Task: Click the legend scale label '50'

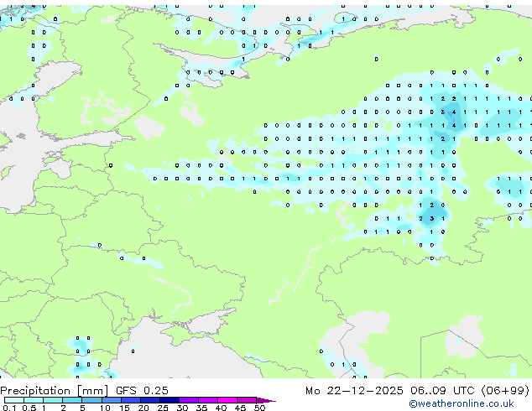Action: click(259, 408)
